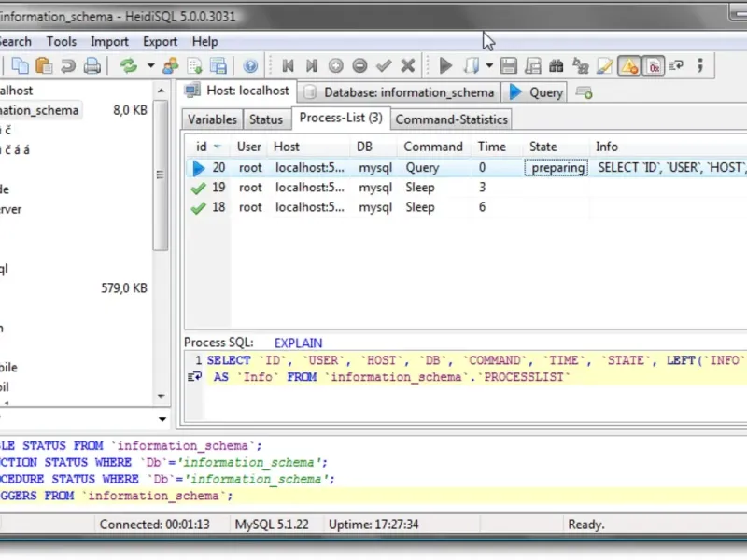Image resolution: width=747 pixels, height=560 pixels.
Task: Open the Tools menu
Action: (x=62, y=41)
